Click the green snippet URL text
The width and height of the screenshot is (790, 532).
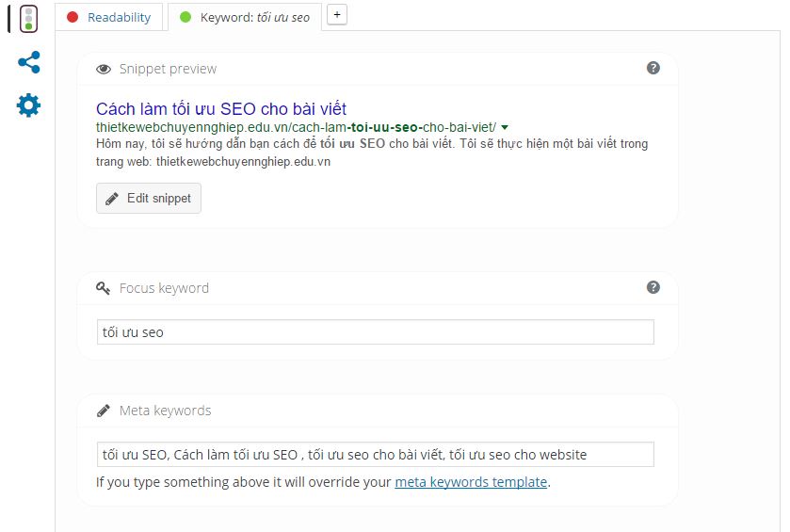coord(296,127)
